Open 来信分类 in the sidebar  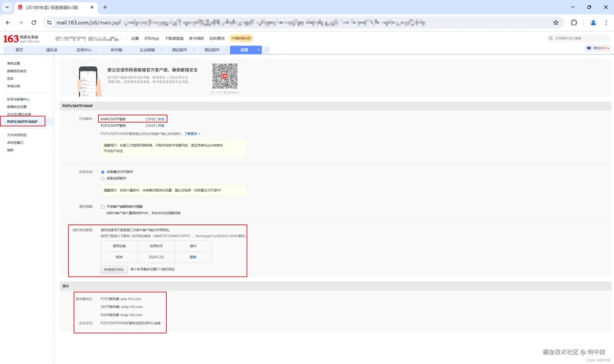(14, 86)
